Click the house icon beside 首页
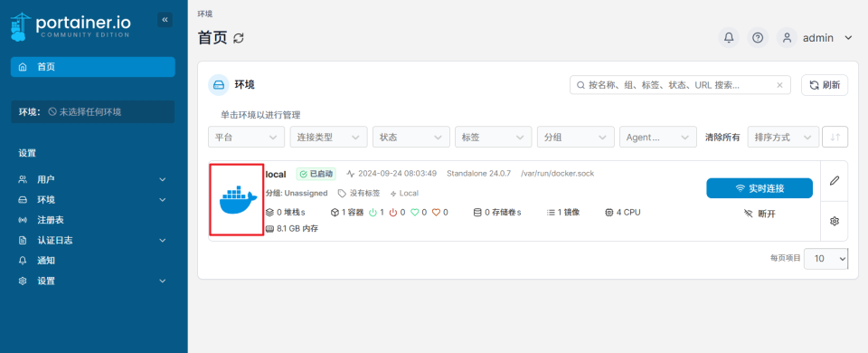 click(23, 67)
